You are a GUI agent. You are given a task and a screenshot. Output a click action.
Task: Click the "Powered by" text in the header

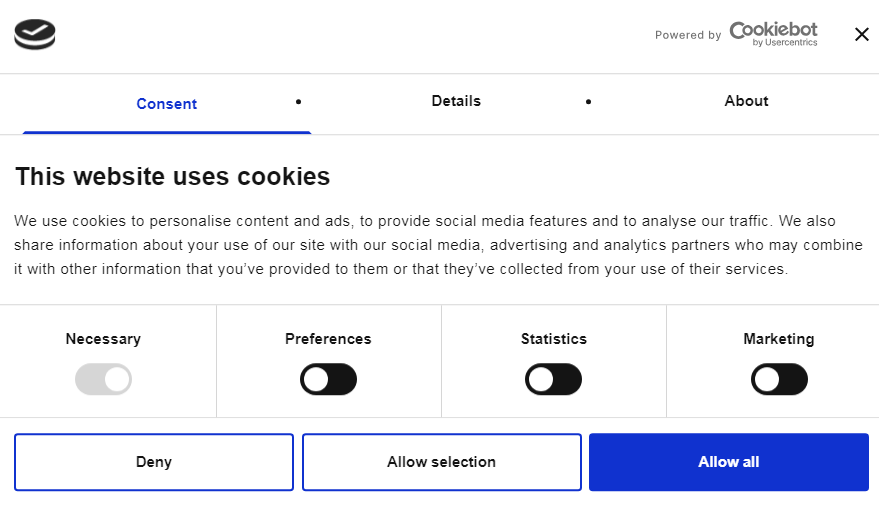click(x=688, y=35)
